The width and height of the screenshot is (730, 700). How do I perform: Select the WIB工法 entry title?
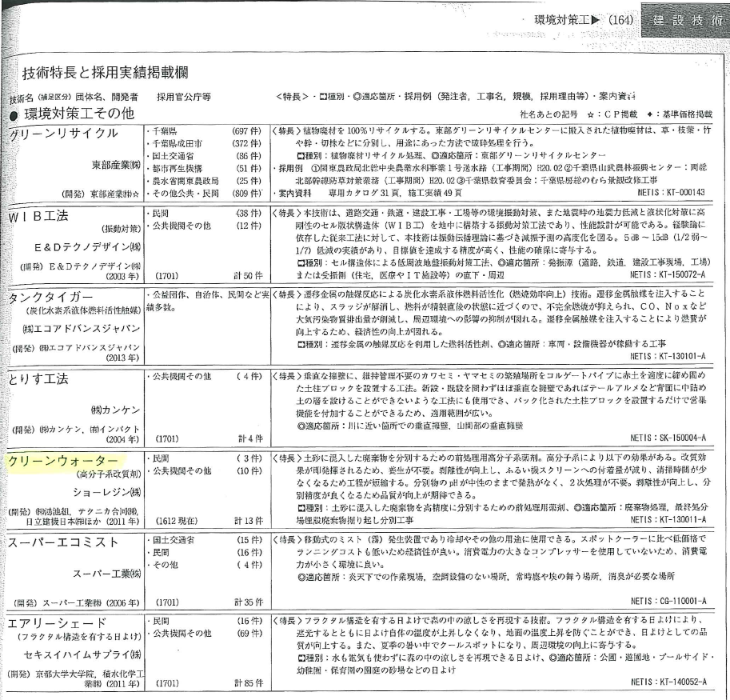click(x=38, y=216)
